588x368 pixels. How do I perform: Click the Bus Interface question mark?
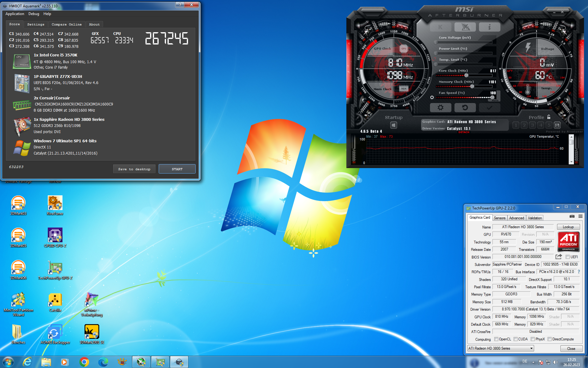point(579,272)
